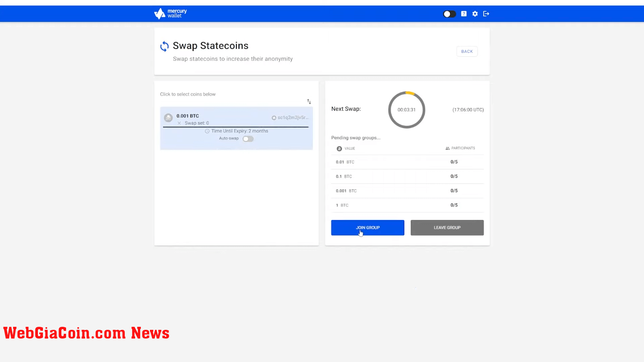Select the 0.1 BTC swap group row

coord(407,176)
